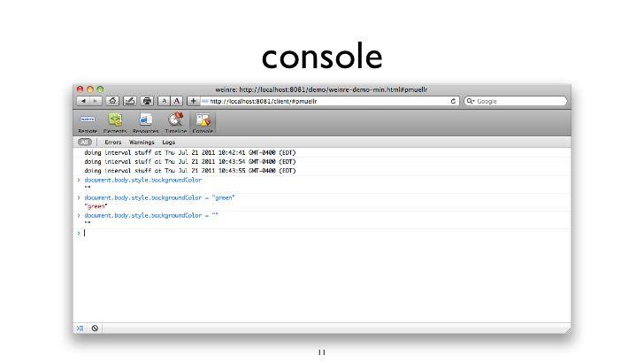Minimize the window with yellow button

coord(90,89)
